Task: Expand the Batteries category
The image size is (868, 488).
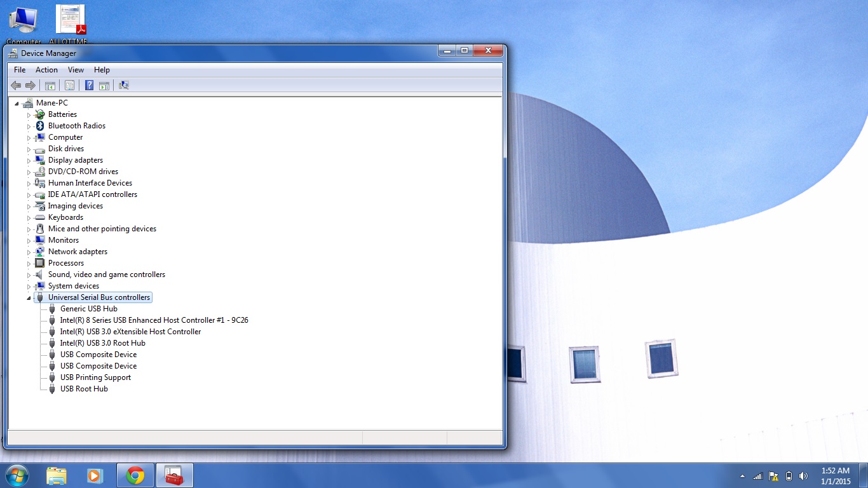Action: tap(29, 115)
